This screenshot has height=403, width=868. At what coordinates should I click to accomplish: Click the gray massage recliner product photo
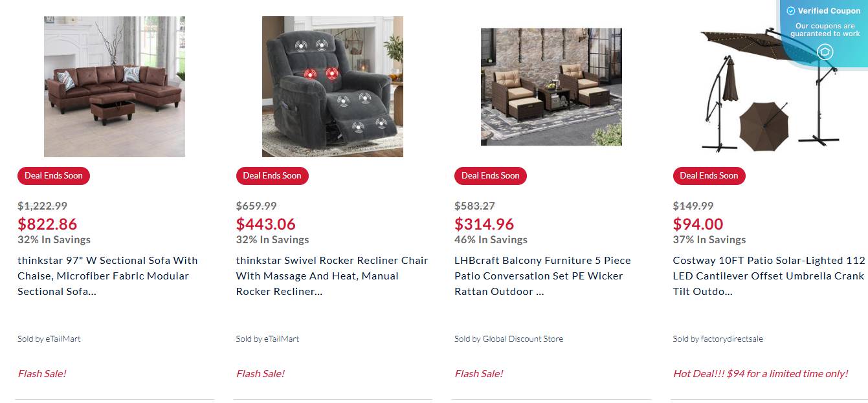[332, 87]
